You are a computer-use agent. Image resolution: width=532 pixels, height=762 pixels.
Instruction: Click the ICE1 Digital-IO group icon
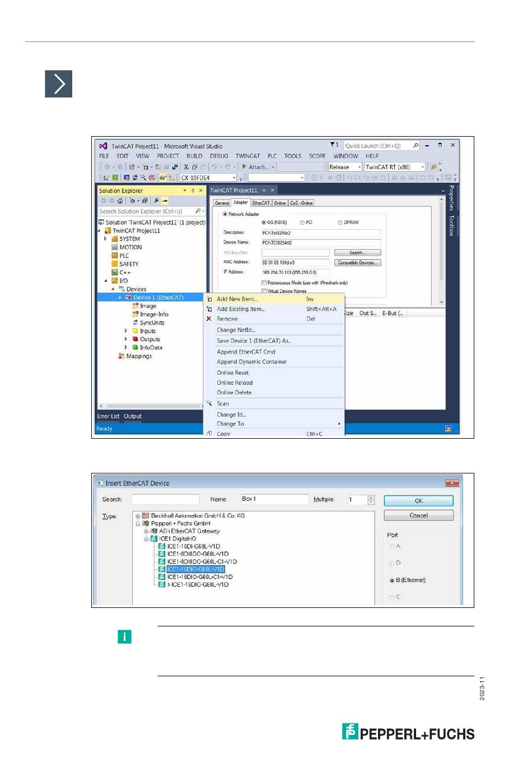click(x=154, y=538)
